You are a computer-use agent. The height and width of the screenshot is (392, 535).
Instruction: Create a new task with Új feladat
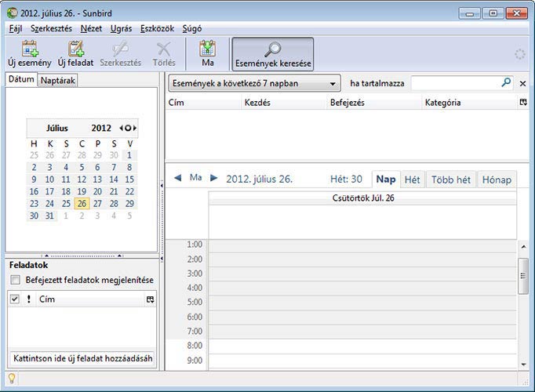tap(75, 54)
